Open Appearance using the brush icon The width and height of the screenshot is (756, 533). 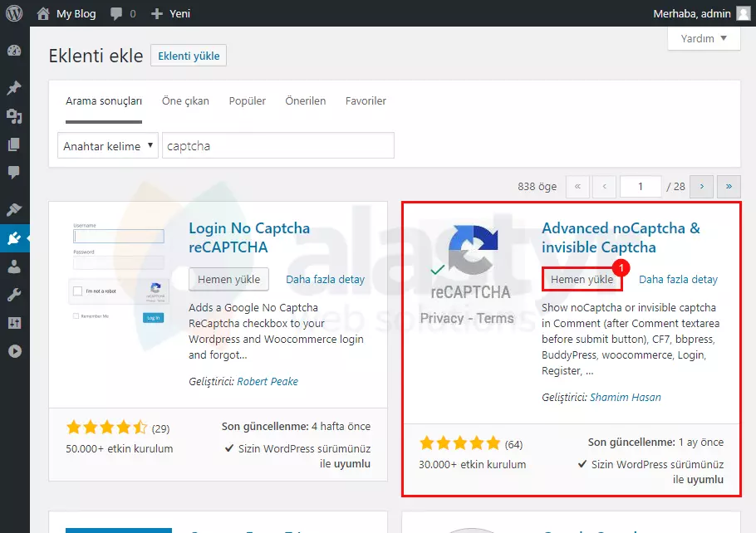15,208
